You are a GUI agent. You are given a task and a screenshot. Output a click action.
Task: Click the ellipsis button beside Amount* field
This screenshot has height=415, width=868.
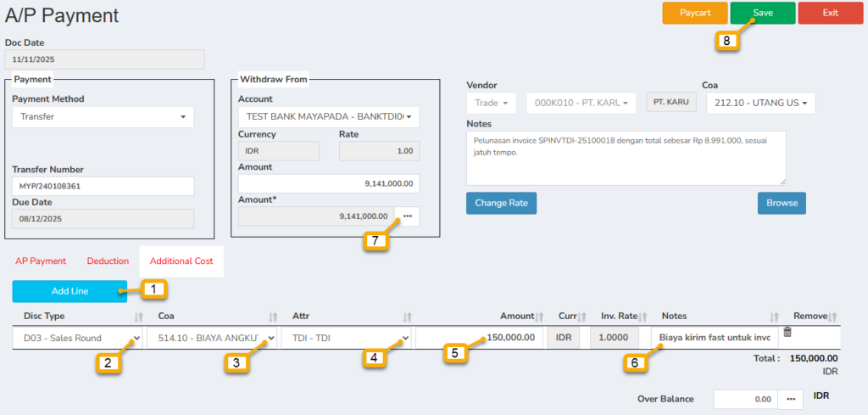407,216
